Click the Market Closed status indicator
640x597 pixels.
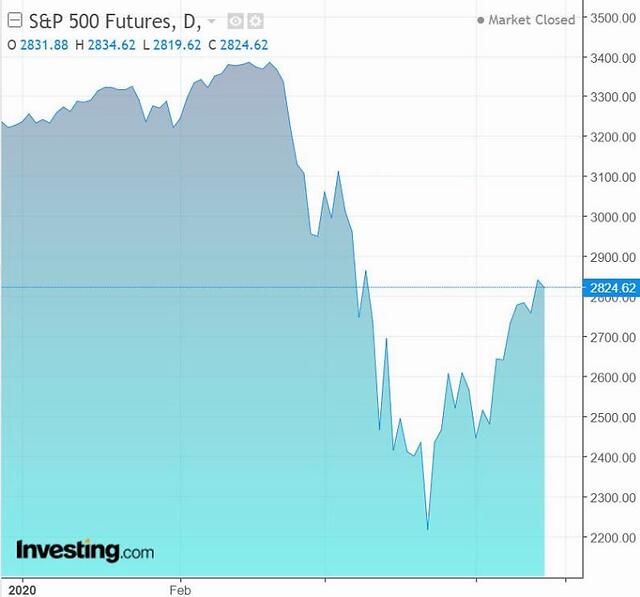pos(526,20)
